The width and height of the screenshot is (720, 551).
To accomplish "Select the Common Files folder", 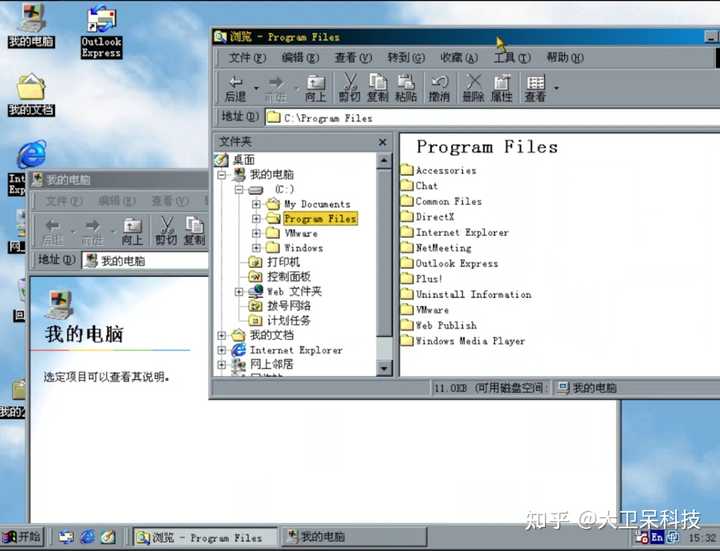I will pos(441,201).
